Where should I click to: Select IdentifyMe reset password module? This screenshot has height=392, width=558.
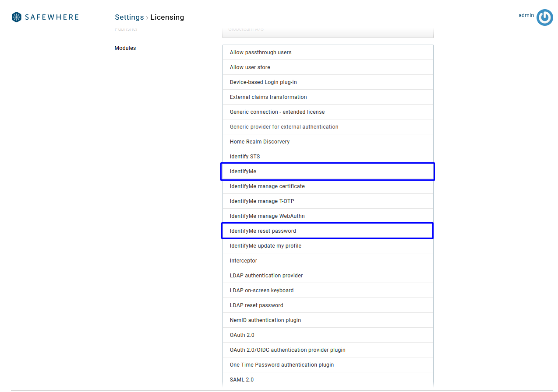point(263,231)
